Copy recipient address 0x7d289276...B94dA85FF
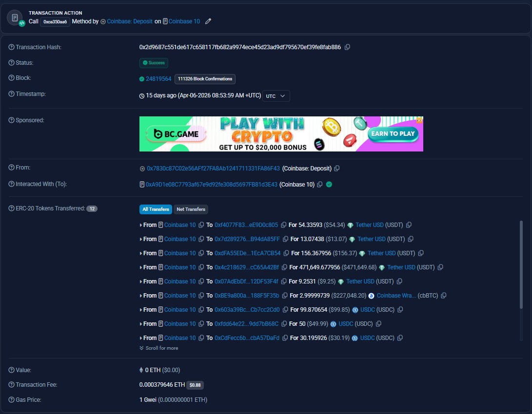The width and height of the screenshot is (532, 414). pos(285,239)
